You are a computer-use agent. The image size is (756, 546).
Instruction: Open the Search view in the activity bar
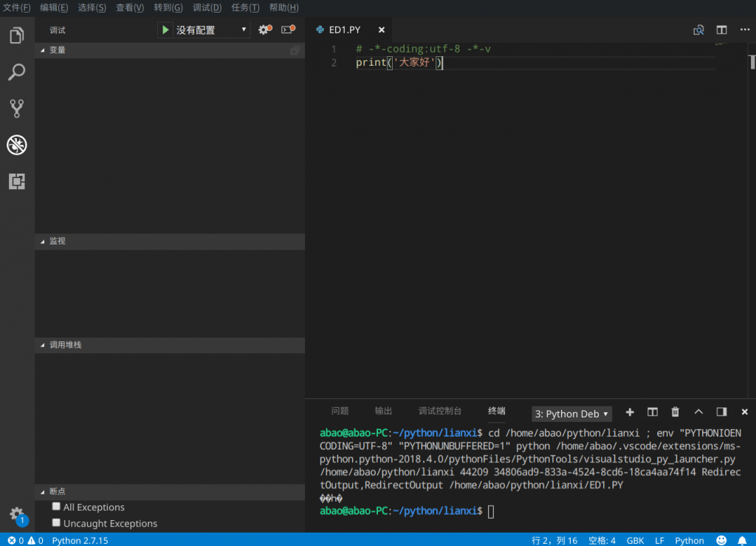click(x=16, y=72)
